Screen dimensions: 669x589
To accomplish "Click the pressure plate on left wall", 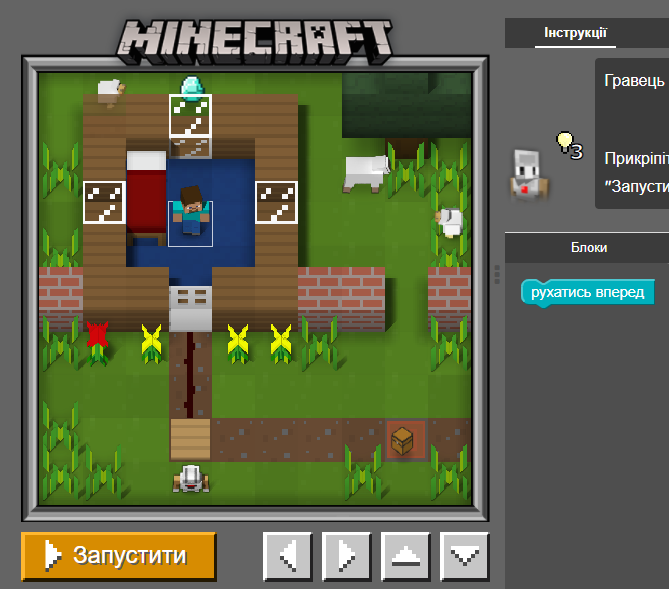I will pos(104,201).
